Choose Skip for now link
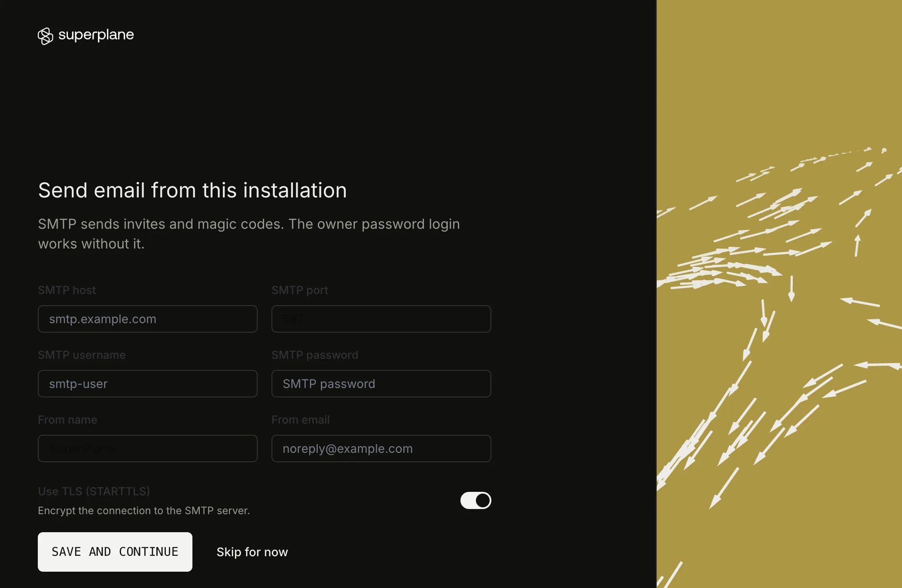This screenshot has height=588, width=902. click(x=252, y=552)
